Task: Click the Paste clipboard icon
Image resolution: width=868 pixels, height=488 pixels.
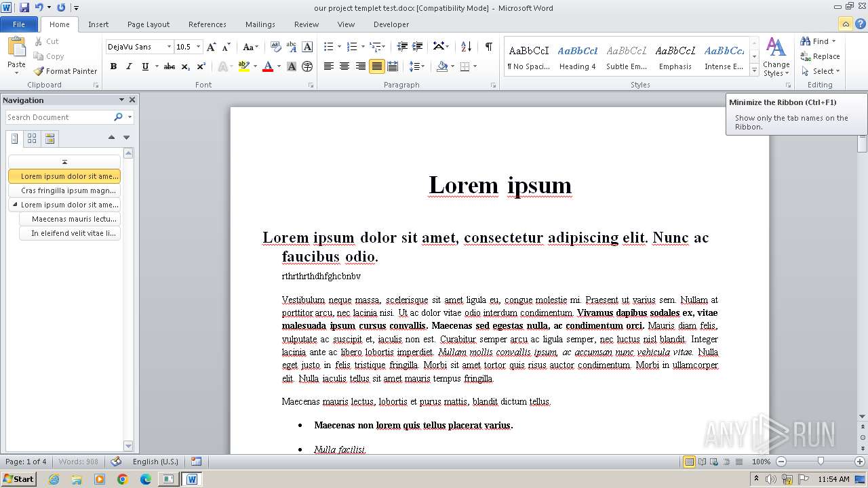Action: [16, 47]
